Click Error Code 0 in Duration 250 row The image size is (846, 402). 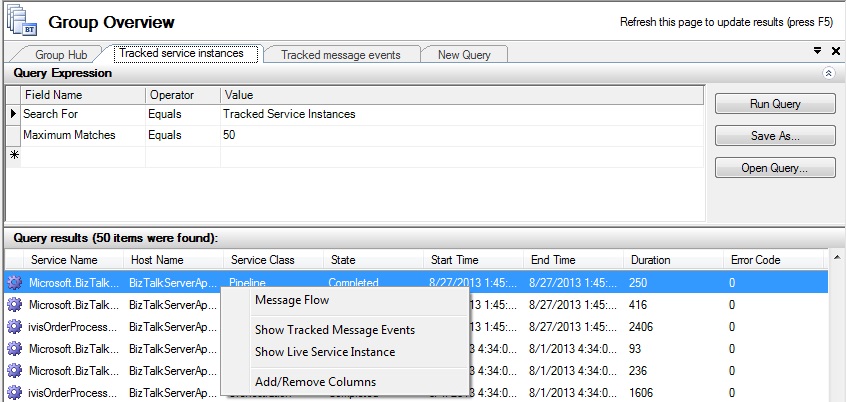pyautogui.click(x=732, y=282)
